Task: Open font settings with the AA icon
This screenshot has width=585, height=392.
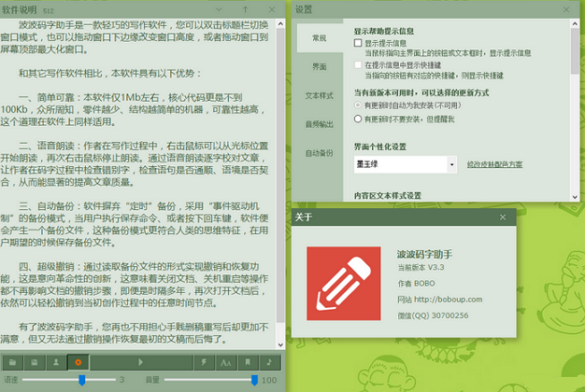Action: point(226,362)
